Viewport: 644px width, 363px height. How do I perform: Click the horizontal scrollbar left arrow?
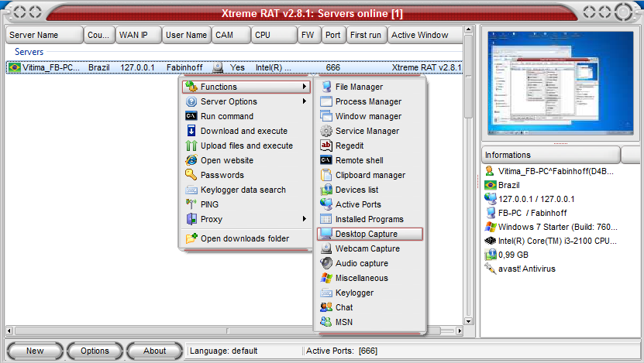pyautogui.click(x=9, y=330)
